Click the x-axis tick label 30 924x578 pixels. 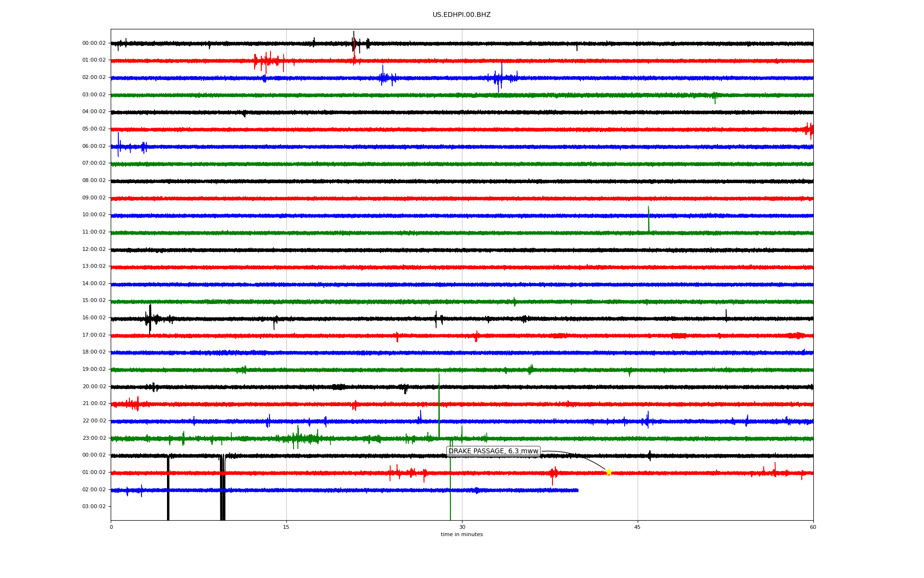(462, 527)
